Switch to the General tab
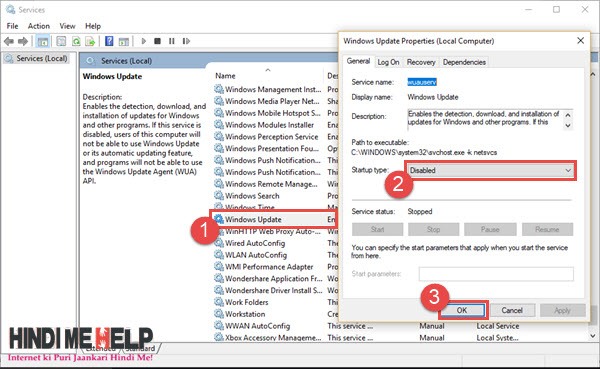The image size is (600, 369). (x=358, y=61)
